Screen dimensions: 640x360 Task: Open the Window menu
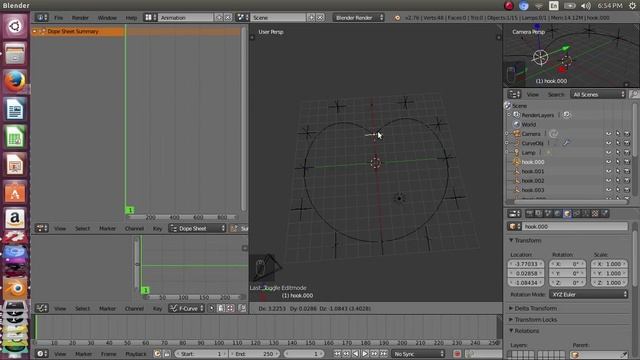coord(107,18)
